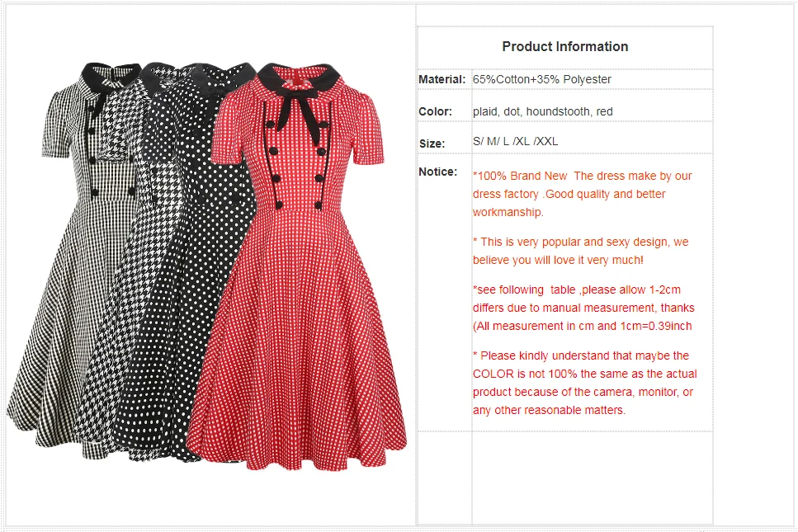Click the Product Information heading
Viewport: 798px width, 532px height.
[565, 46]
